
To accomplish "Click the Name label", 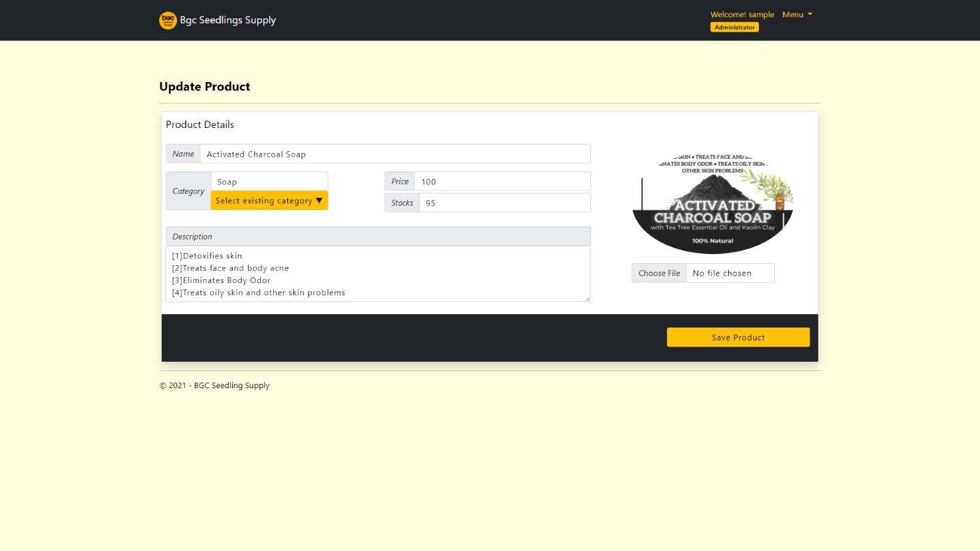I will (183, 154).
